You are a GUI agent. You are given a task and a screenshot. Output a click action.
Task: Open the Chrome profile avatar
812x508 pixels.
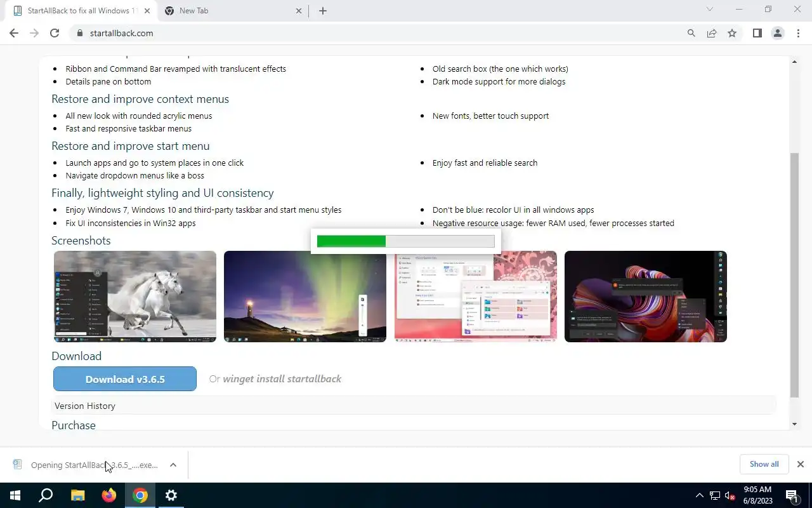coord(778,33)
